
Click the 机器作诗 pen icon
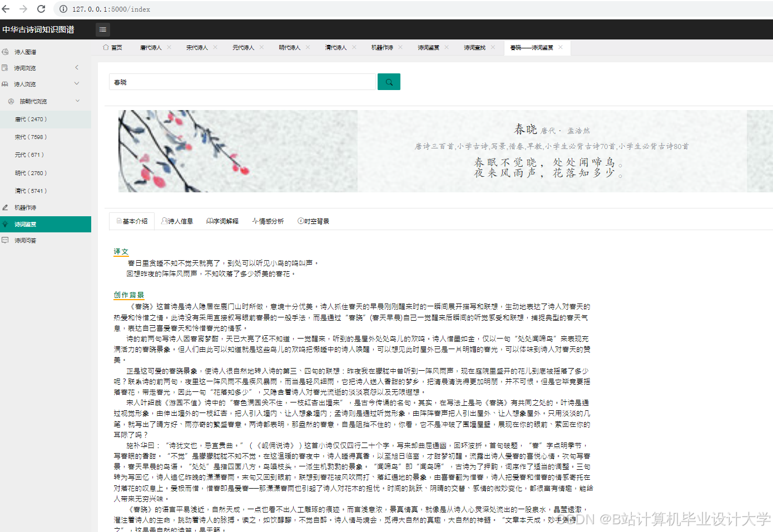[6, 207]
